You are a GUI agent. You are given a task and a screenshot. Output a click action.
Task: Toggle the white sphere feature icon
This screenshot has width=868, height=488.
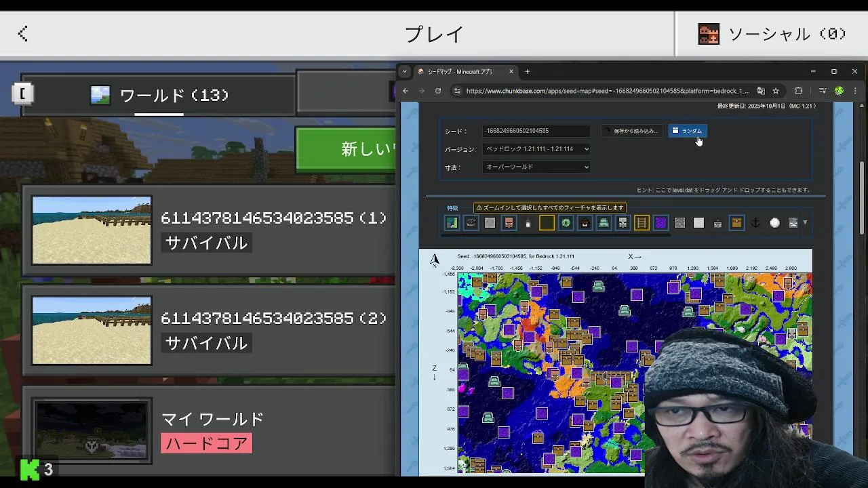[774, 222]
